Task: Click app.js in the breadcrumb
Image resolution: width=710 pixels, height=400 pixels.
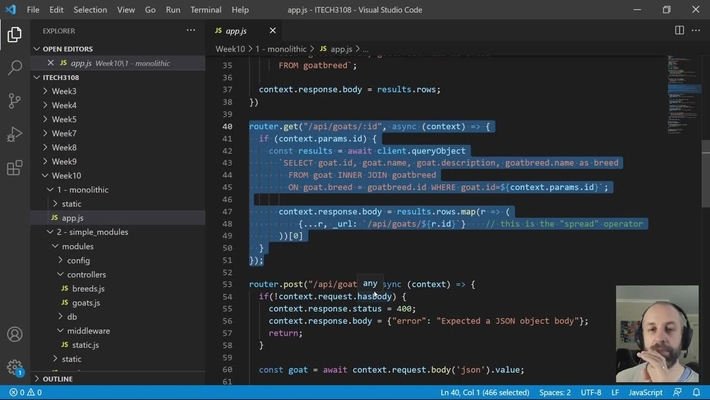Action: pyautogui.click(x=341, y=49)
